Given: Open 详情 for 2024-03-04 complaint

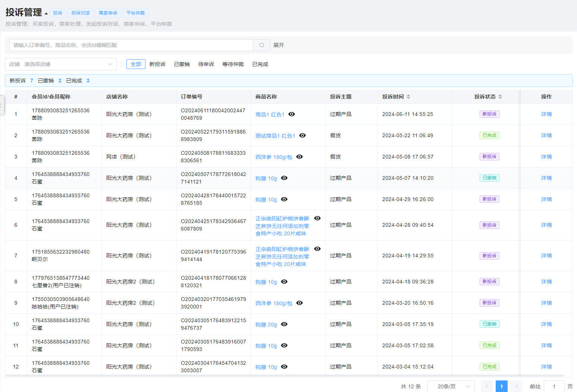Looking at the screenshot, I should 546,367.
